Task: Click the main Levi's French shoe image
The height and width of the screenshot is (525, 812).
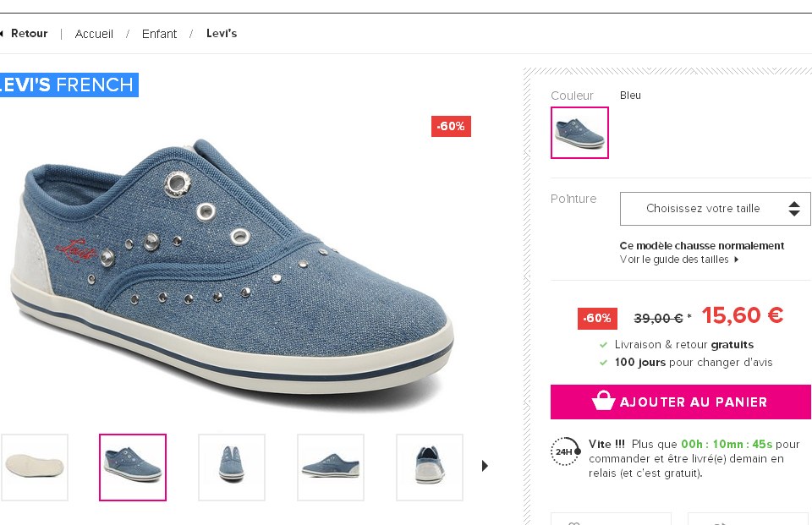Action: click(233, 271)
